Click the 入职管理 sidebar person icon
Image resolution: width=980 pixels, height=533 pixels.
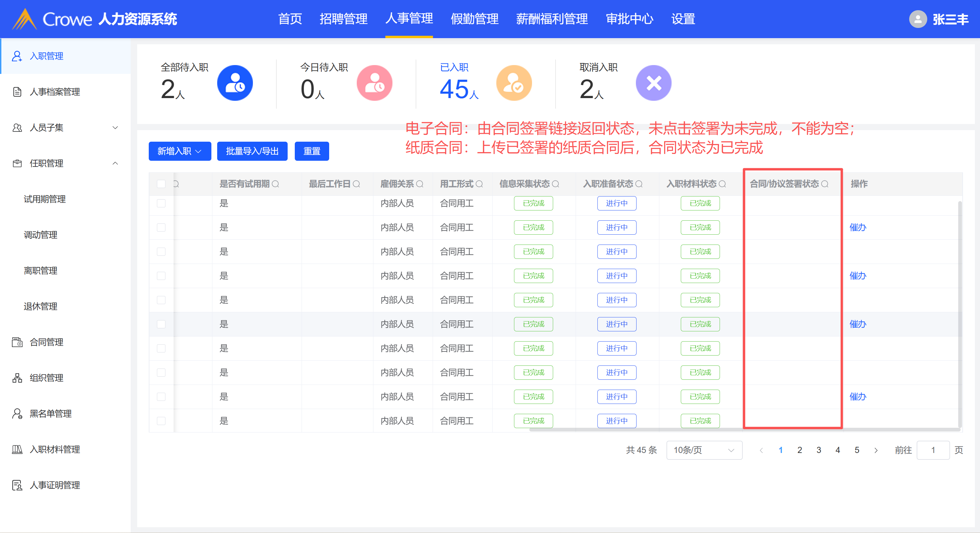tap(17, 56)
